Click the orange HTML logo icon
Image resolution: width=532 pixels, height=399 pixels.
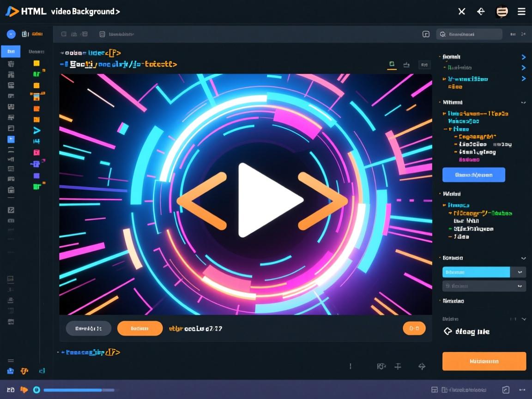[x=12, y=12]
